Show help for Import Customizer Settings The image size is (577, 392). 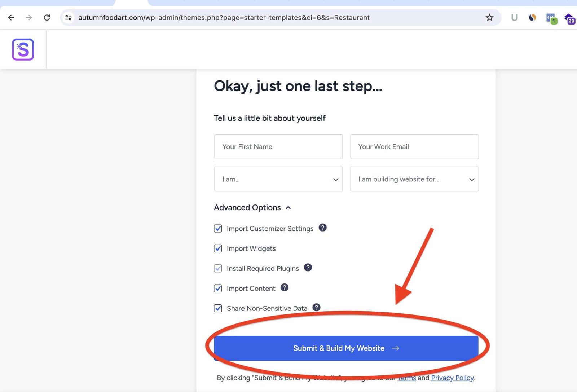[323, 228]
